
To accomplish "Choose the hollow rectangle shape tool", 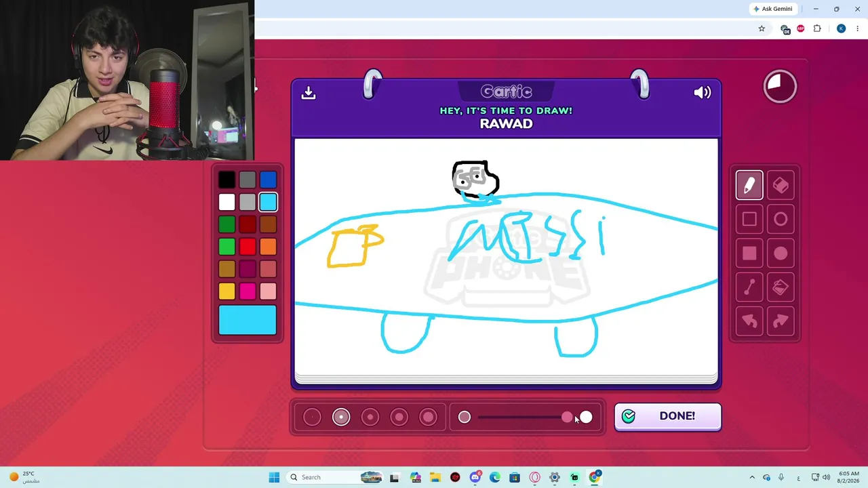I will [749, 219].
